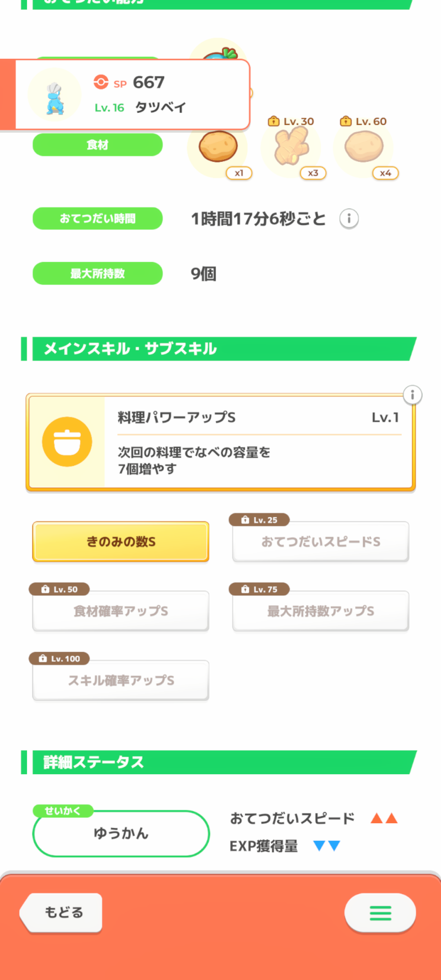The height and width of the screenshot is (980, 441).
Task: Tap the Lv. 30 locked ginger ingredient
Action: [292, 147]
